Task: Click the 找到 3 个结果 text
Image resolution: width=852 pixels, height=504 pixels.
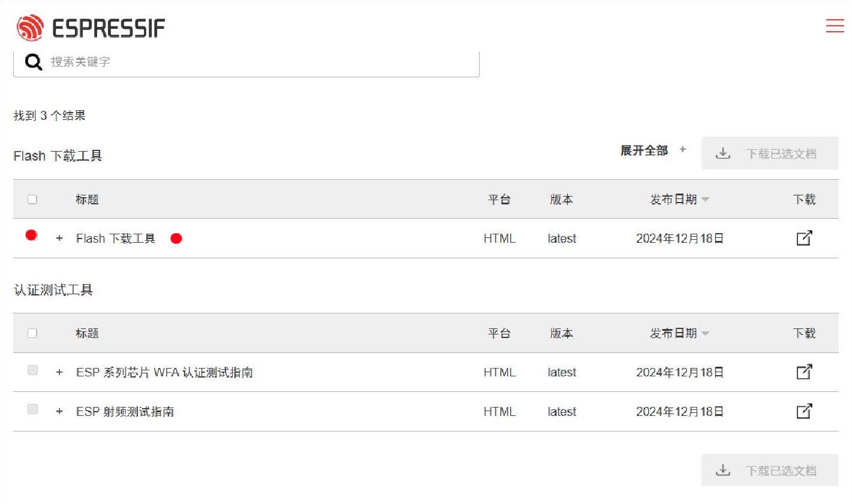Action: [x=49, y=116]
